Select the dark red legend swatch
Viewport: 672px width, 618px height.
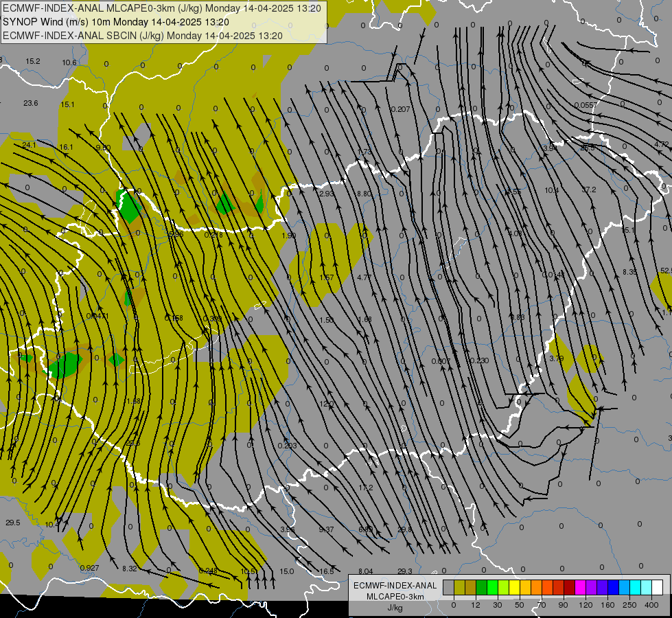(569, 587)
